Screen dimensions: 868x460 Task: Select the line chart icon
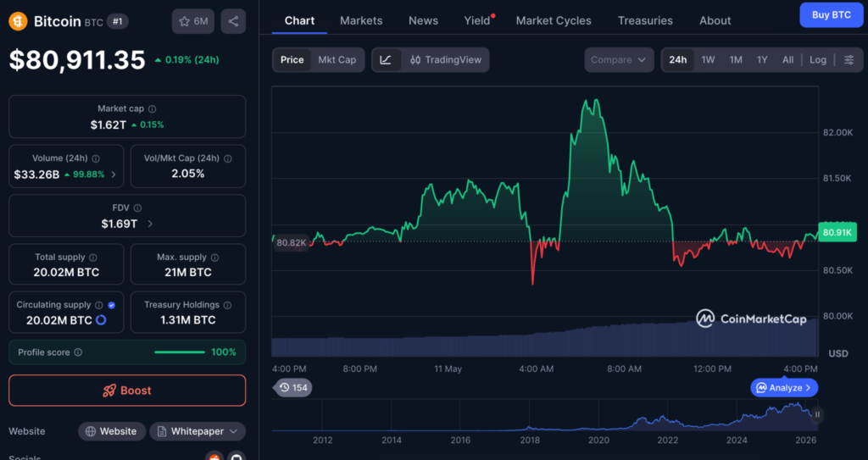pyautogui.click(x=386, y=60)
